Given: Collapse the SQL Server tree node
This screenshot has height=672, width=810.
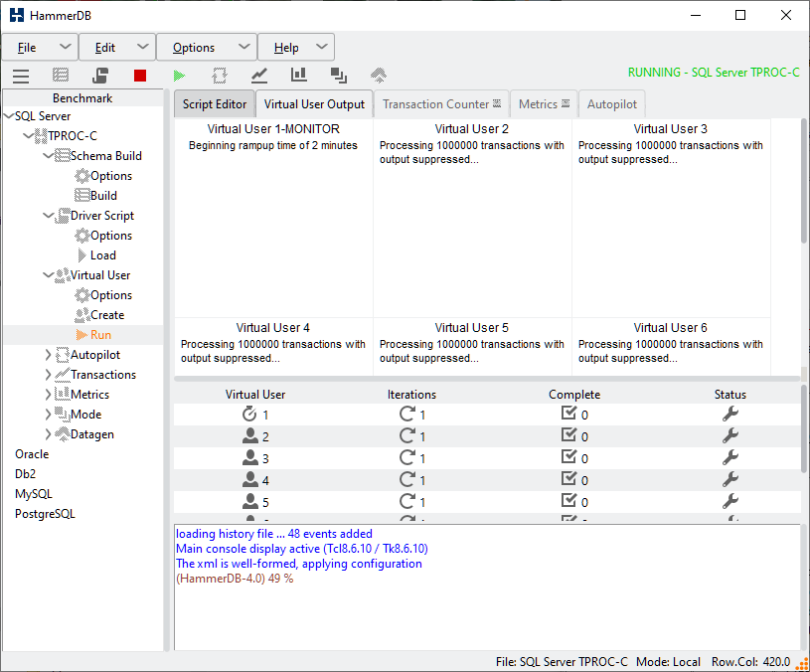Looking at the screenshot, I should click(8, 116).
